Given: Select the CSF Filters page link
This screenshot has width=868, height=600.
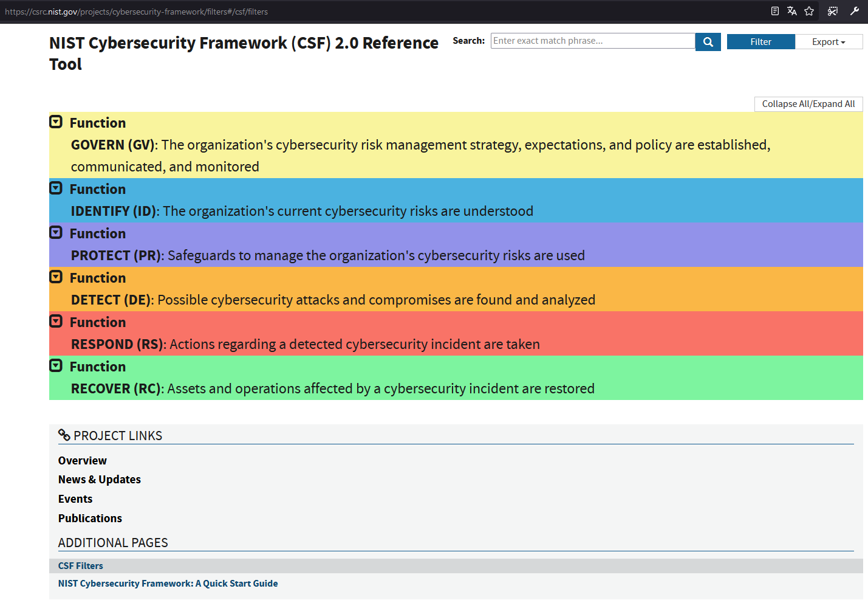Looking at the screenshot, I should tap(81, 566).
